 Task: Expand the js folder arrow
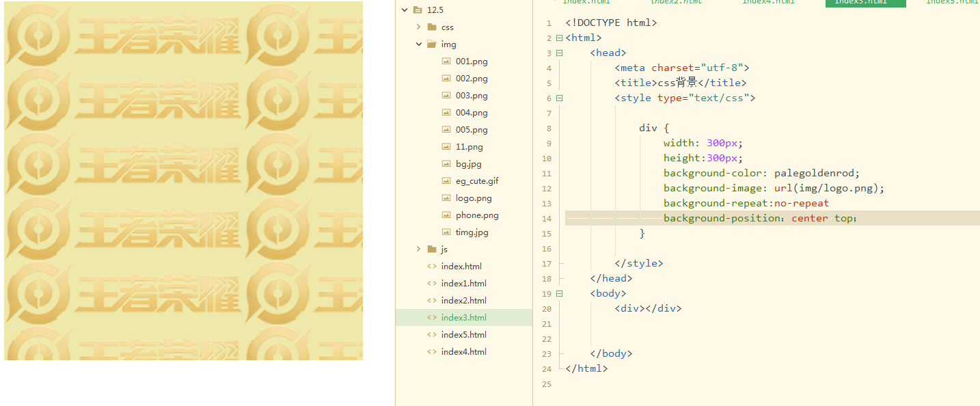pos(418,249)
